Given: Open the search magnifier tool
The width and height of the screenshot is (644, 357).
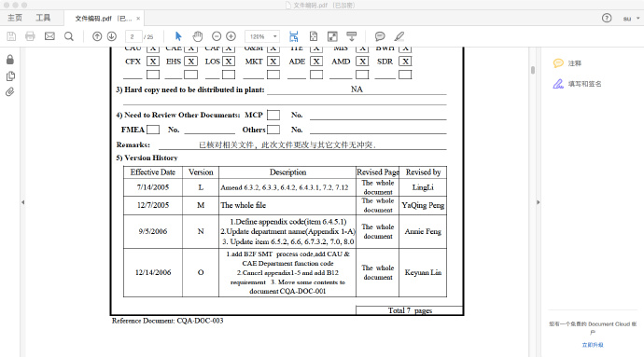Looking at the screenshot, I should tap(69, 36).
